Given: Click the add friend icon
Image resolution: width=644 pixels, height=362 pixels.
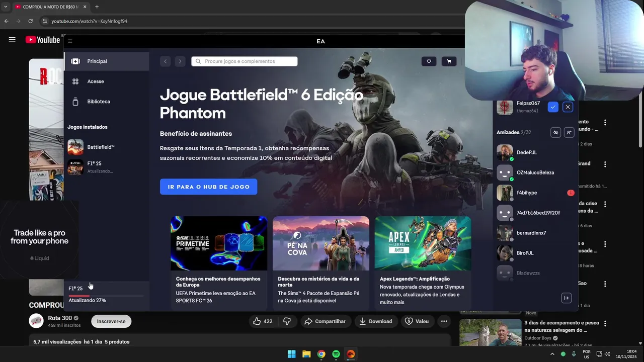Looking at the screenshot, I should pos(569,132).
